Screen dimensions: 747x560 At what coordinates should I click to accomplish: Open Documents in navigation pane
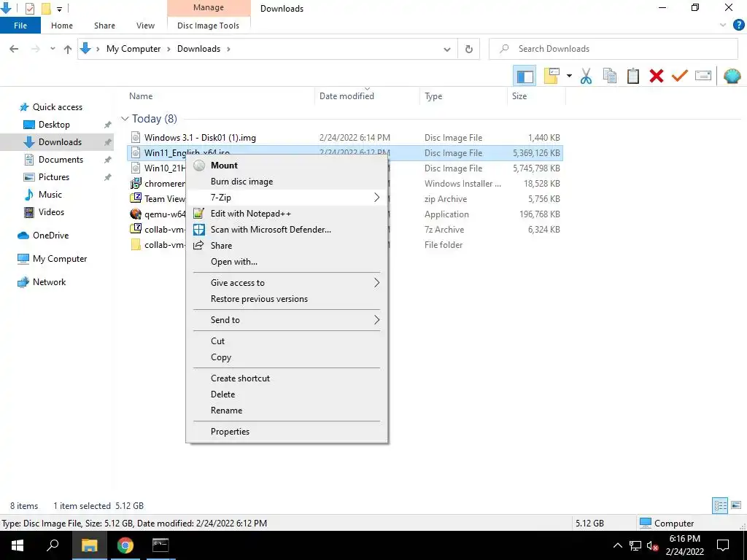coord(61,160)
